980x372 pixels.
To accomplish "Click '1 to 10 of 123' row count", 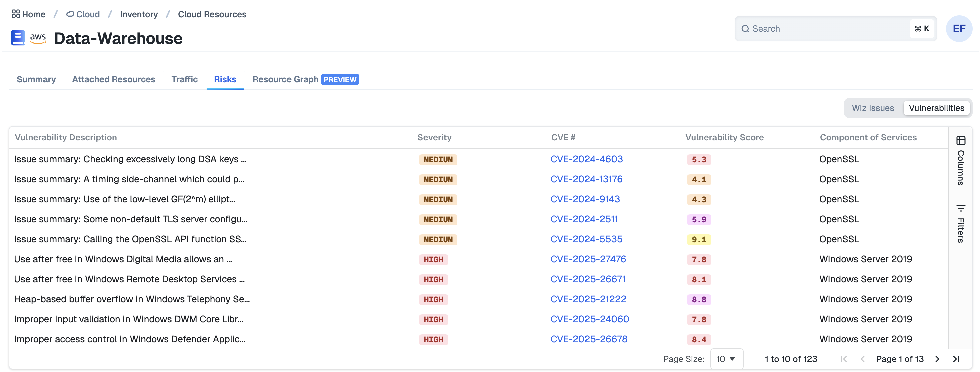I will click(791, 359).
